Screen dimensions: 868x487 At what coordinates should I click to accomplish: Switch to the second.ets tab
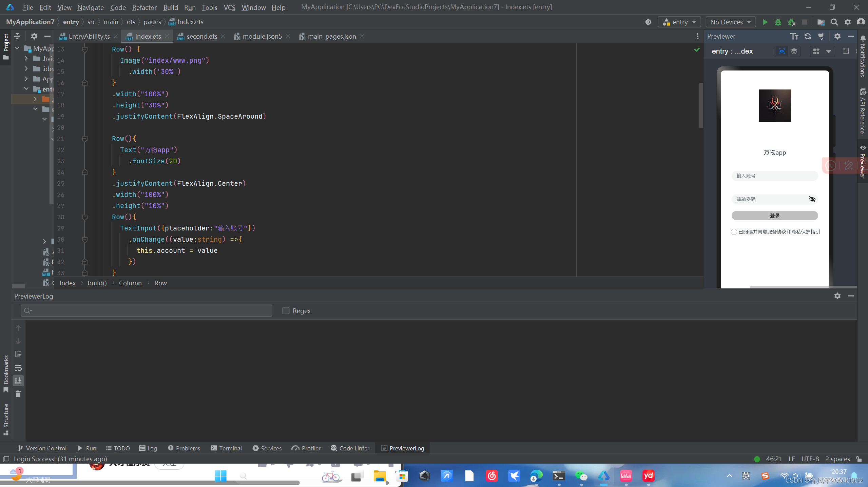tap(201, 36)
